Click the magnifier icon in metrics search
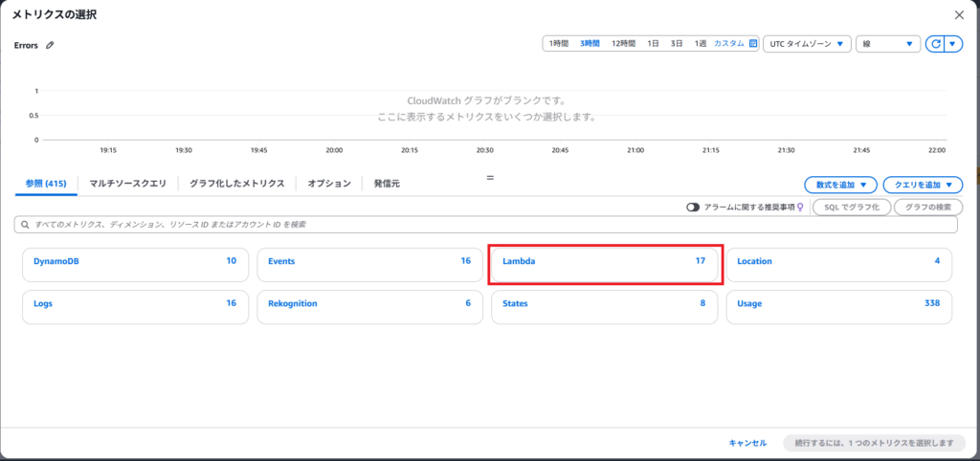The width and height of the screenshot is (980, 461). (24, 225)
